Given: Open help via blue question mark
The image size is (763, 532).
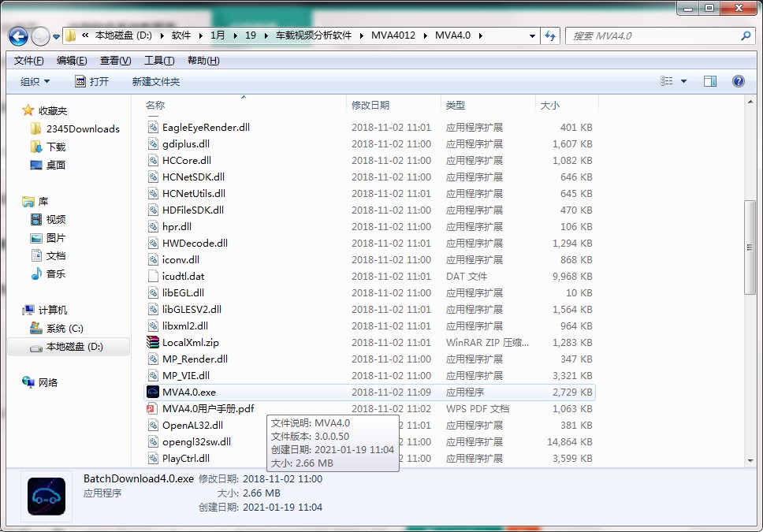Looking at the screenshot, I should click(x=739, y=81).
